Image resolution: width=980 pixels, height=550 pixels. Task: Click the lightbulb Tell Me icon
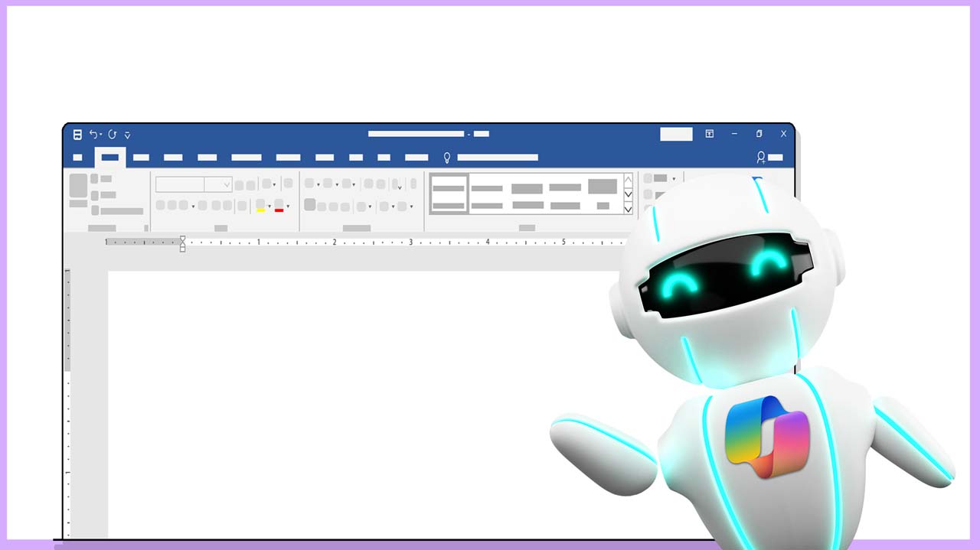point(448,158)
